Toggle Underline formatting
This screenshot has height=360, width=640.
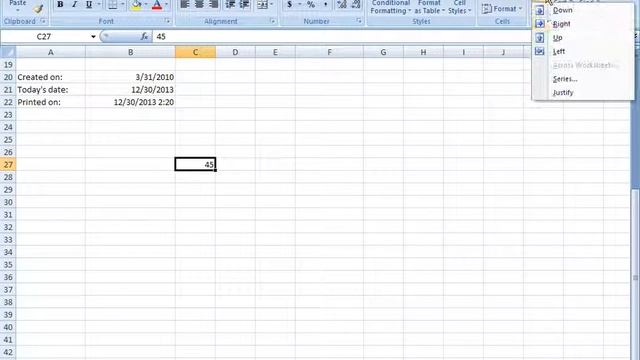click(x=89, y=4)
